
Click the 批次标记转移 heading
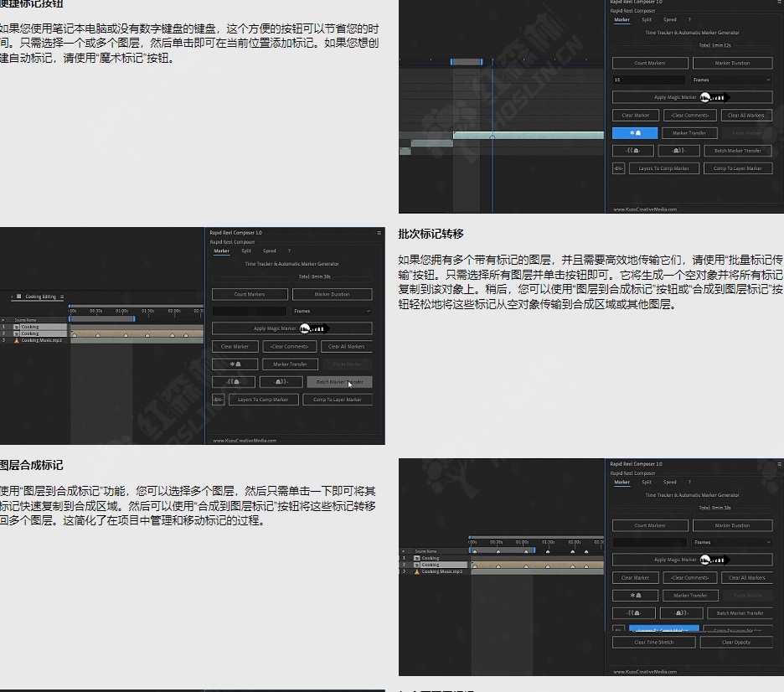coord(431,234)
